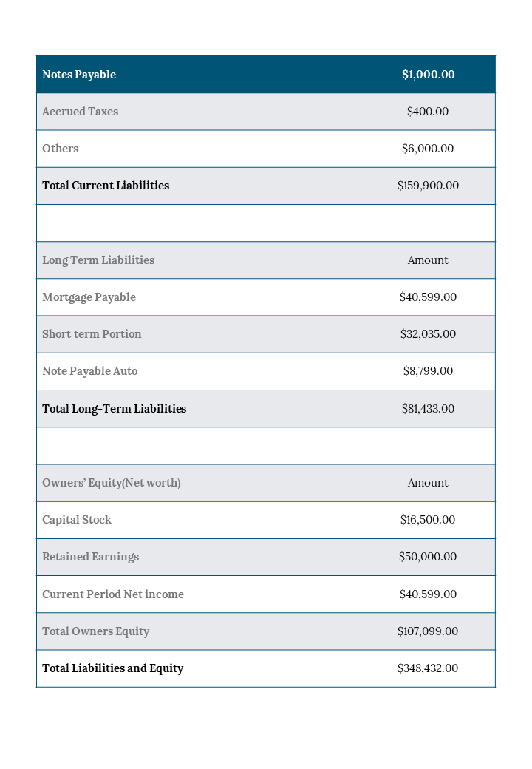Click the Long Term Liabilities heading
Viewport: 532px width, 769px height.
coord(98,260)
